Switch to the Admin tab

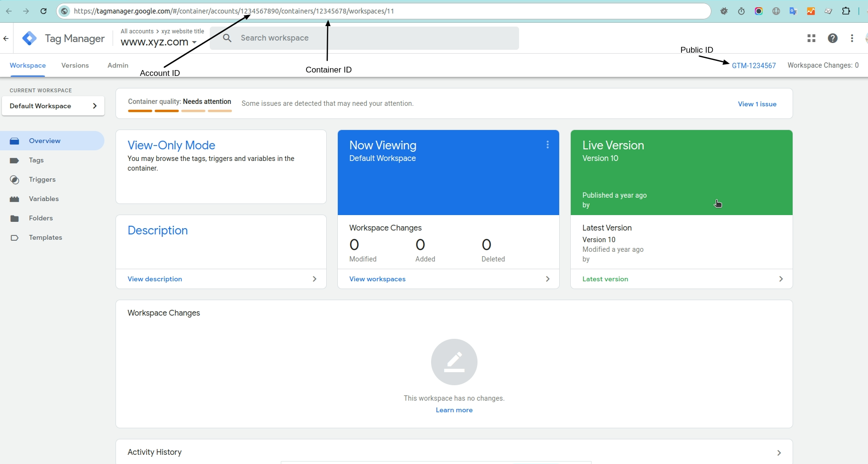[x=118, y=65]
